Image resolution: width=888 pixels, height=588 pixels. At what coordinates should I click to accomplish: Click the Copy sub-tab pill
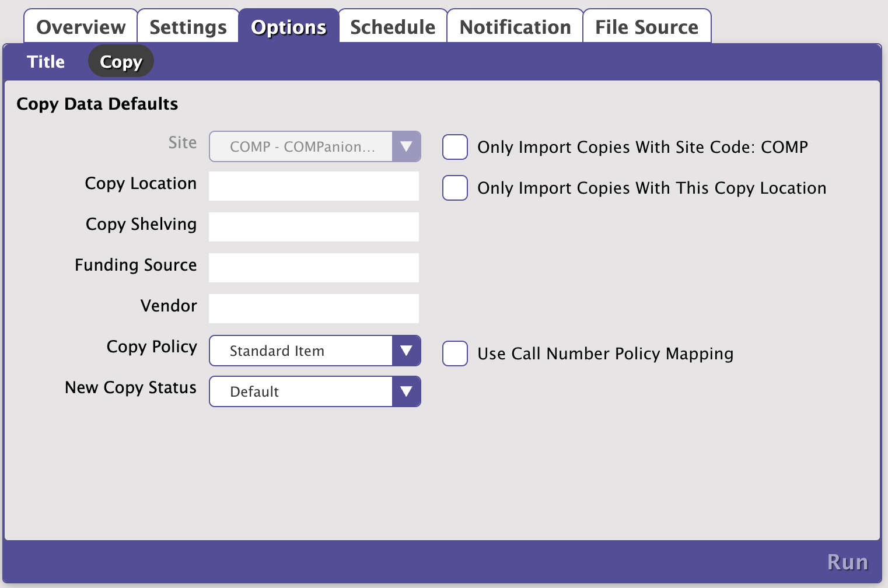point(121,62)
